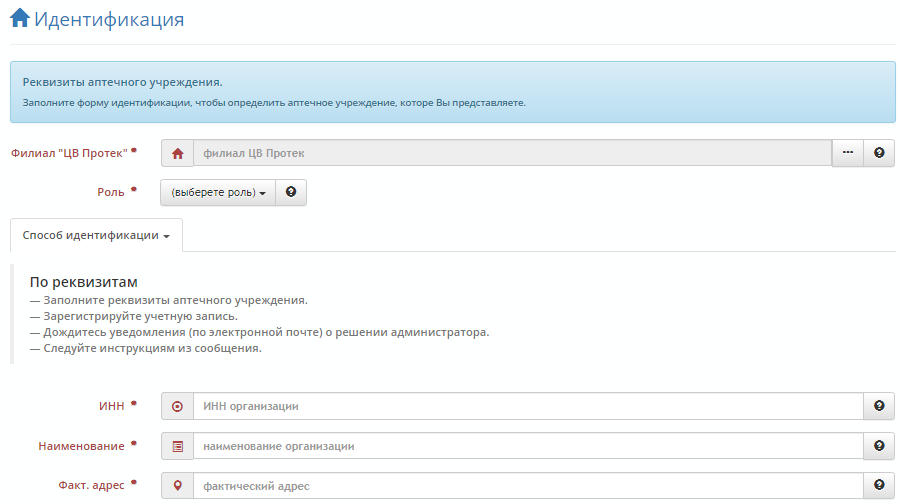This screenshot has width=900, height=504.
Task: Click the list icon in the Наименование field
Action: pos(177,446)
